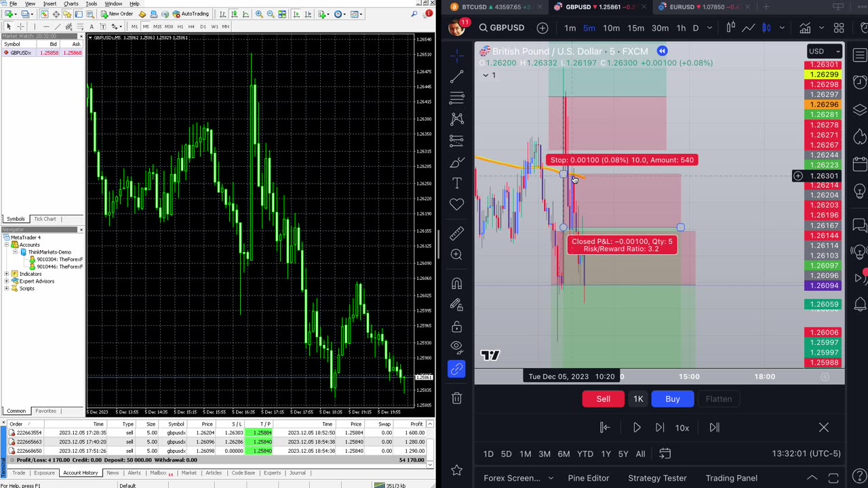Image resolution: width=868 pixels, height=488 pixels.
Task: Click the add symbol plus icon next to GBPUSD
Action: click(x=542, y=28)
